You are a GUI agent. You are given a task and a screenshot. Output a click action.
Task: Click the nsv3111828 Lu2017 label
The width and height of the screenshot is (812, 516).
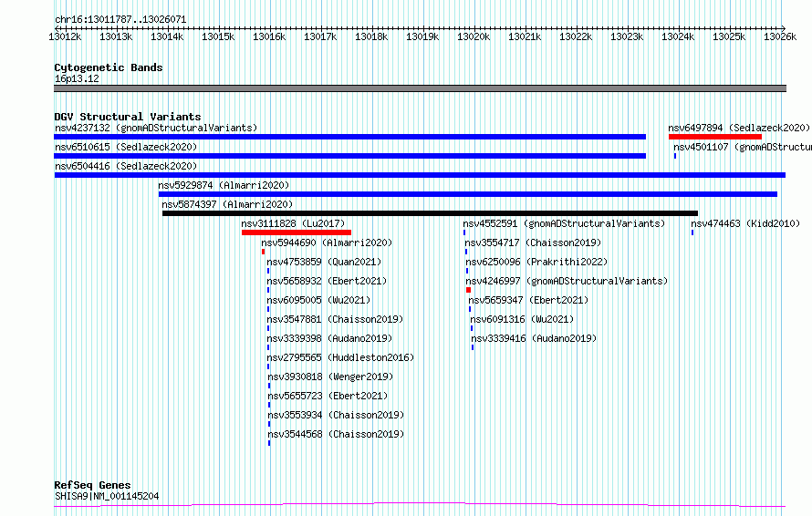point(293,223)
